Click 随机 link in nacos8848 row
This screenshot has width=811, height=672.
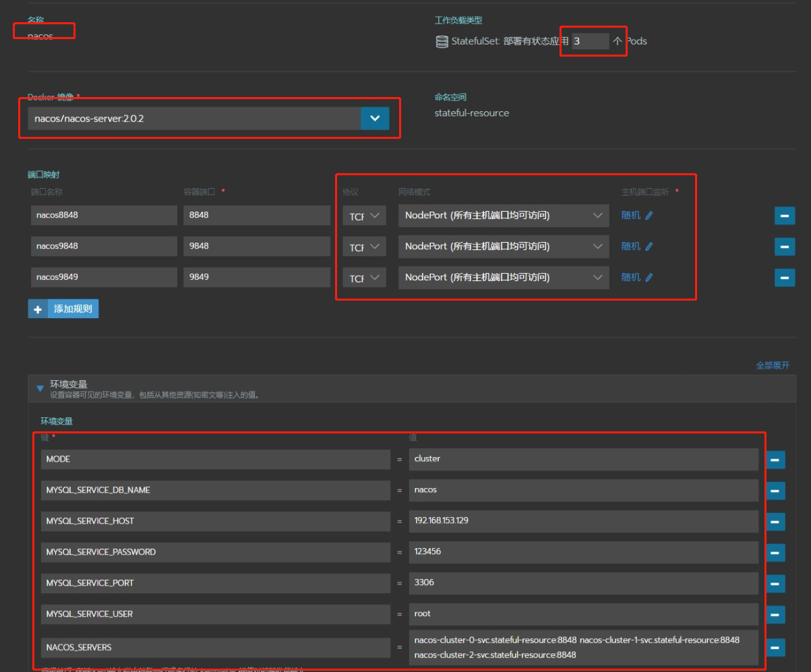click(630, 216)
